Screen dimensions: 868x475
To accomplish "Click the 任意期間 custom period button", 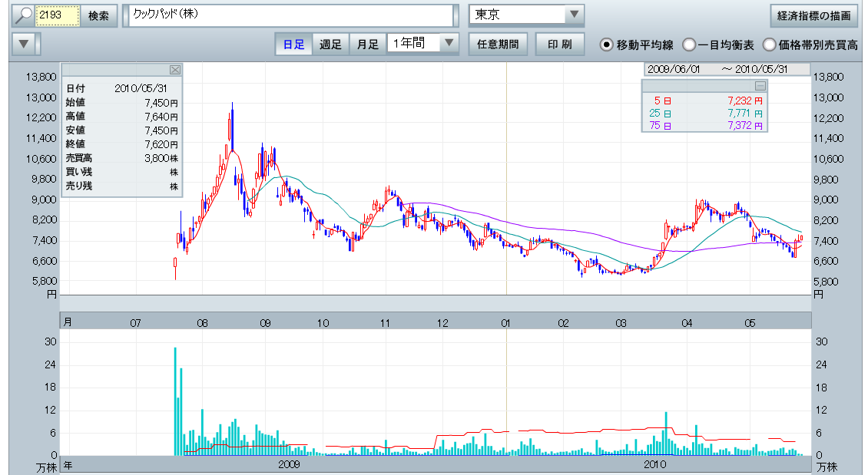I will coord(498,44).
